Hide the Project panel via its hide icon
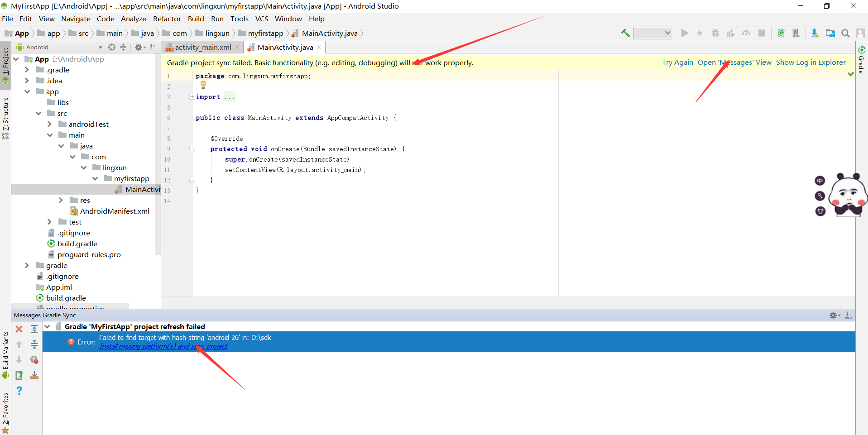Viewport: 868px width, 435px height. (154, 47)
